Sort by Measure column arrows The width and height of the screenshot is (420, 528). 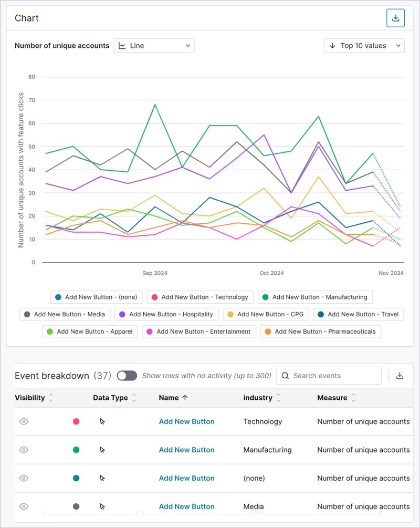tap(353, 398)
